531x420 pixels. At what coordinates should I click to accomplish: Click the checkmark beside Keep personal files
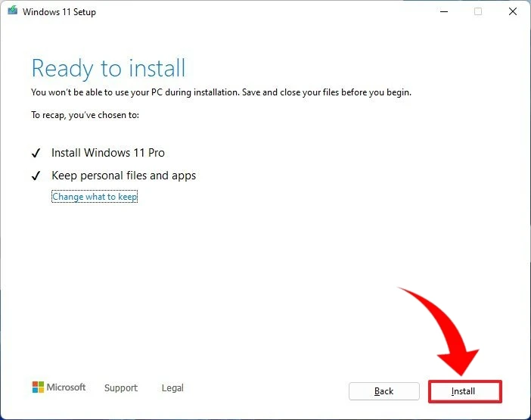[36, 176]
